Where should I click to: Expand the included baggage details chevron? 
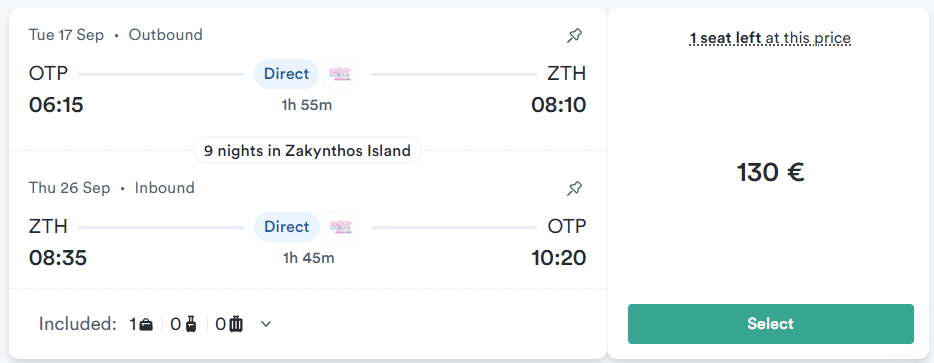click(266, 324)
